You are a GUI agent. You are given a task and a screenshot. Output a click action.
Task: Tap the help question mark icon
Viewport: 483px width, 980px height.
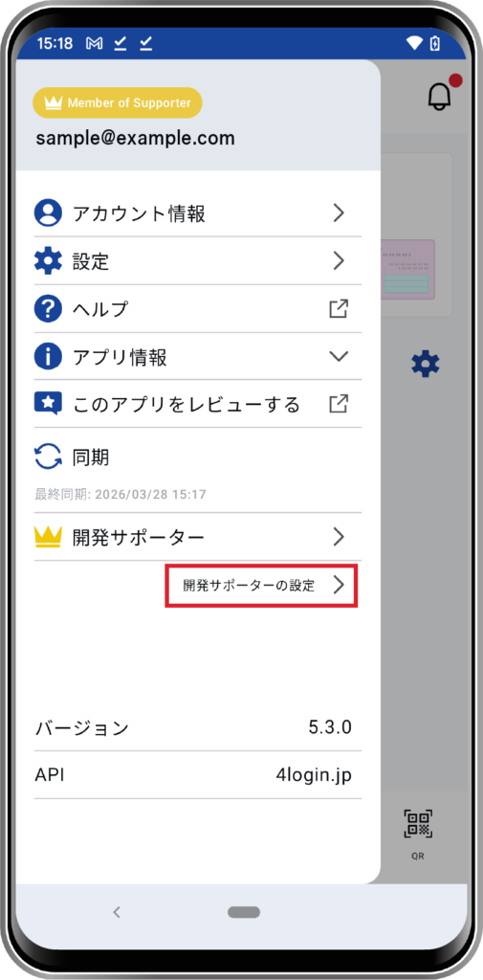(48, 309)
